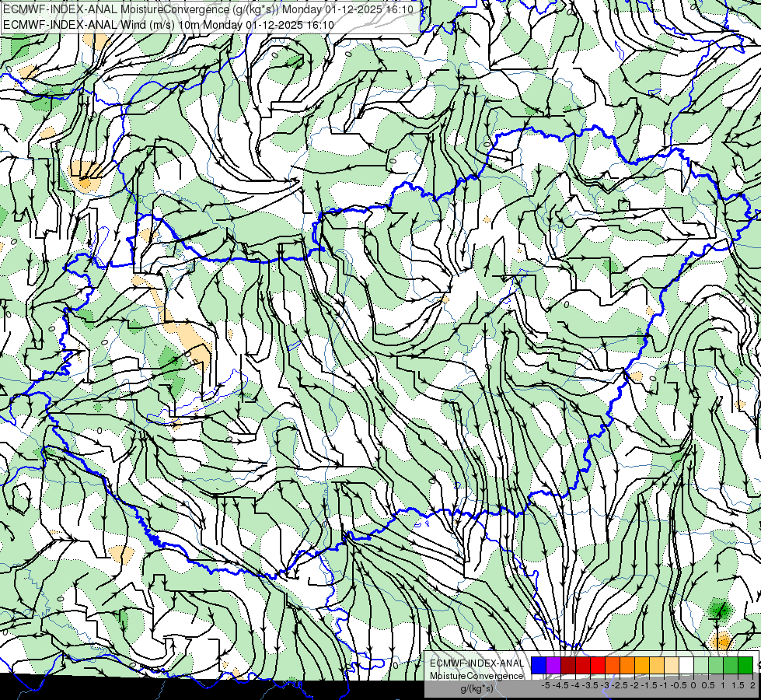Viewport: 761px width, 700px height.
Task: Click the darkest green swatch between 1.5 and 2
Action: point(745,665)
